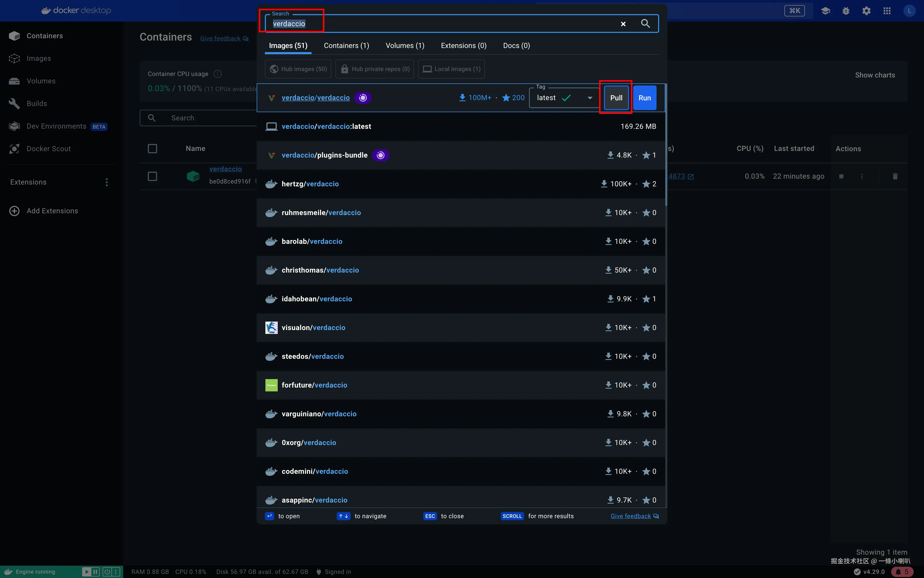Image resolution: width=924 pixels, height=578 pixels.
Task: Stop the verdaccio container
Action: pos(841,176)
